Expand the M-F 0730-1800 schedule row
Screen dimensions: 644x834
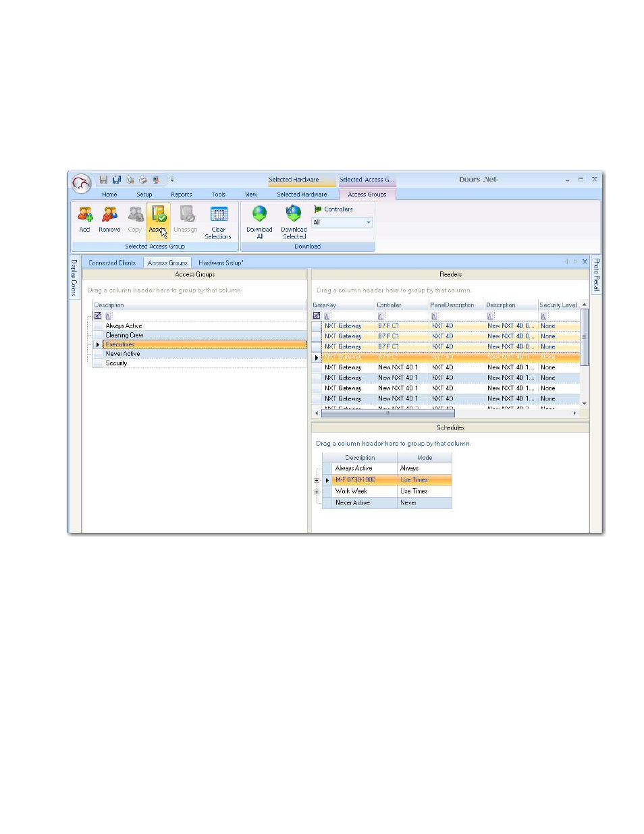coord(317,480)
